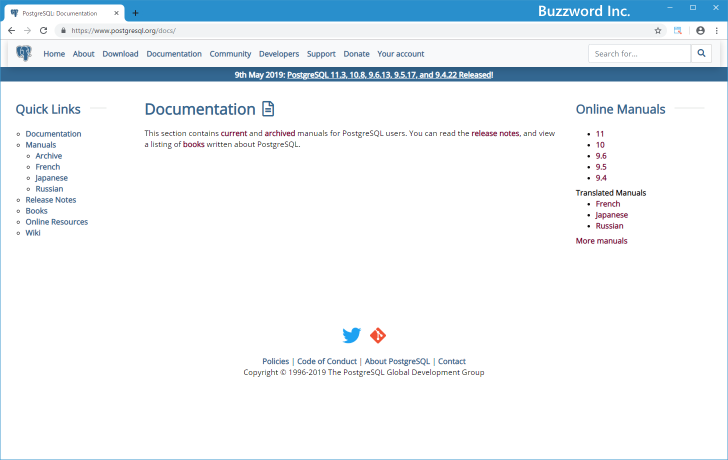Reload the page using the refresh icon

(x=44, y=31)
